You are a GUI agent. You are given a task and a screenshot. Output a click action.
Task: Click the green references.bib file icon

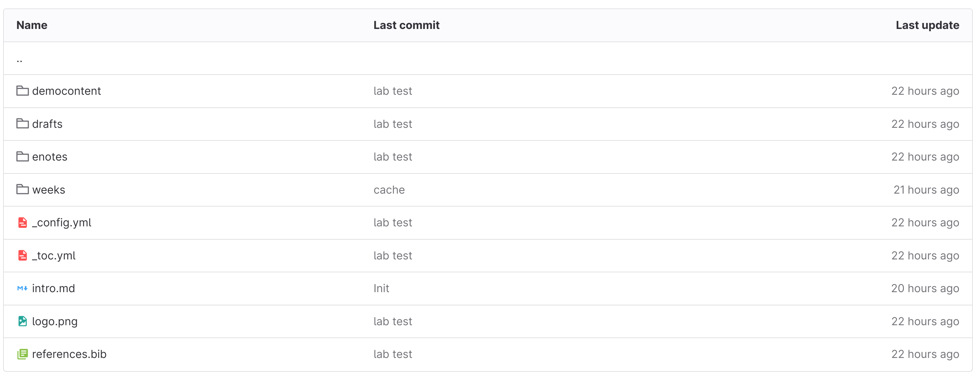tap(22, 354)
